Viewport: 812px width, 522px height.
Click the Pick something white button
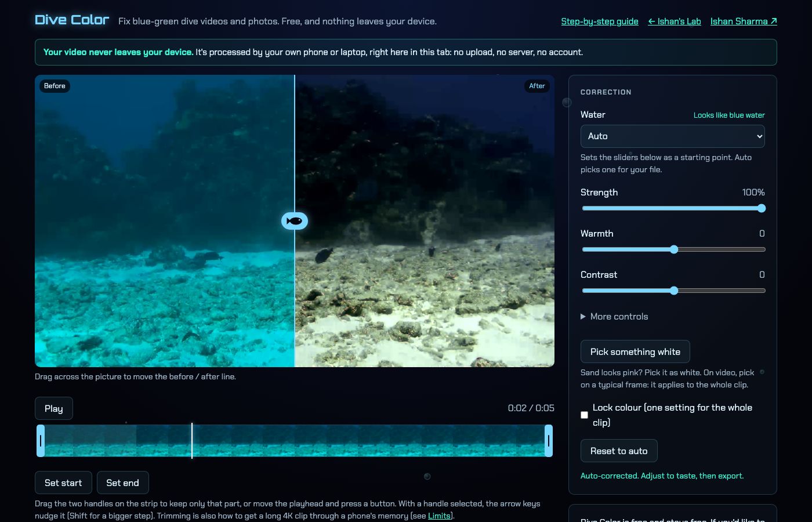(x=635, y=351)
